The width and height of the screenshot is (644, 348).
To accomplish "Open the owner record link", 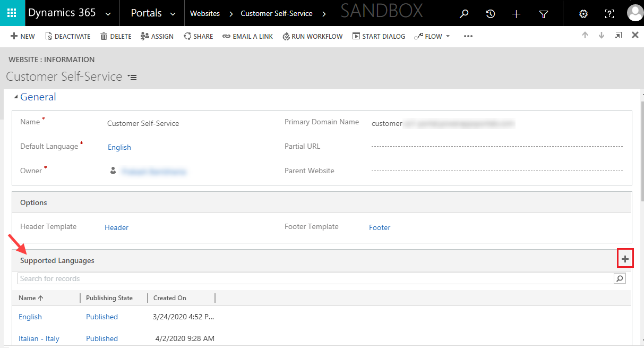I will point(154,172).
